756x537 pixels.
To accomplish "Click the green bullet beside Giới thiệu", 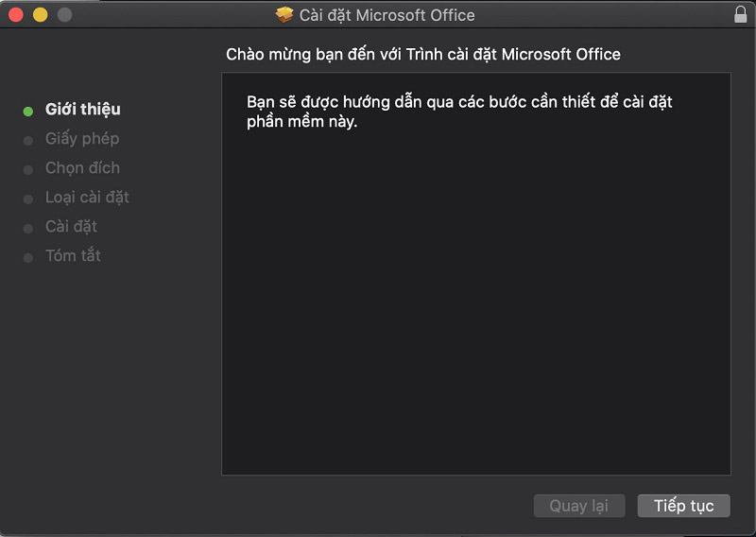I will 28,111.
